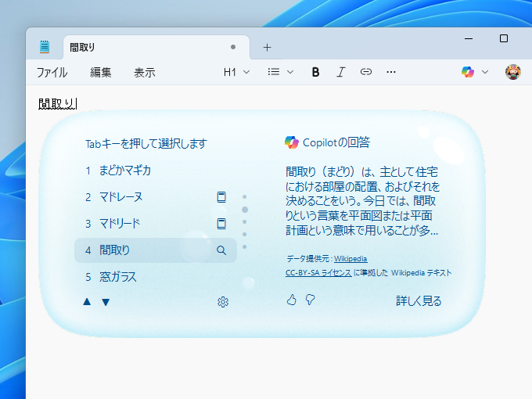Click the Notepad app icon

45,47
